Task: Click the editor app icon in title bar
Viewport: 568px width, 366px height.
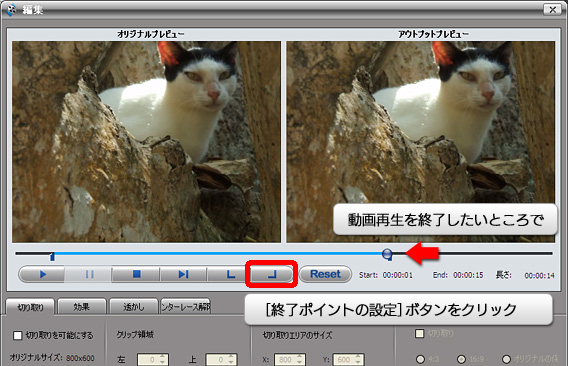Action: point(11,9)
